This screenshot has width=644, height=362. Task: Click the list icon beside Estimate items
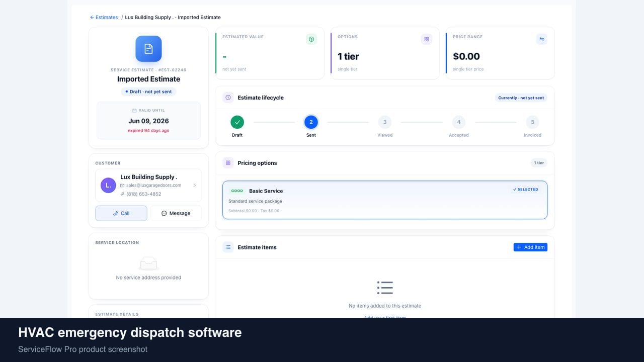coord(228,247)
